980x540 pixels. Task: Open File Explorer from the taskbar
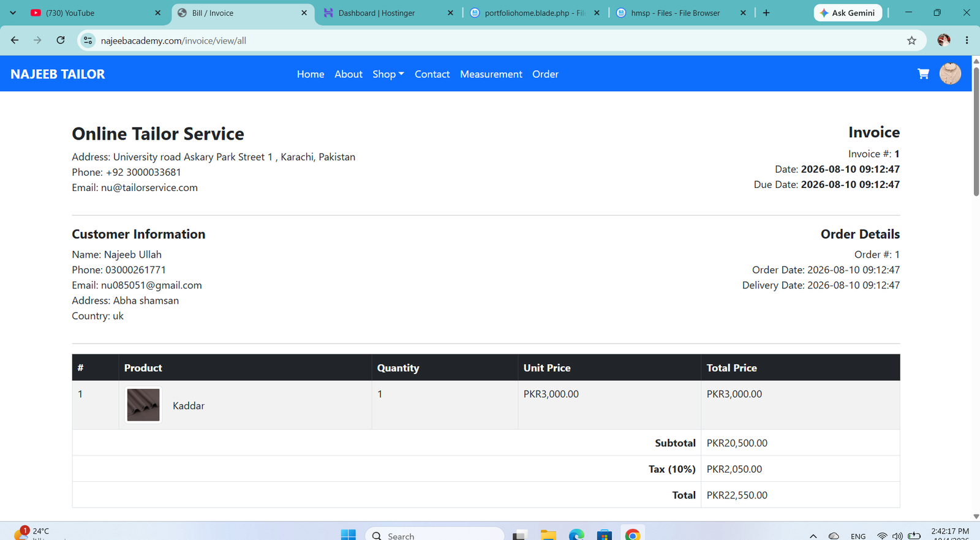[548, 534]
